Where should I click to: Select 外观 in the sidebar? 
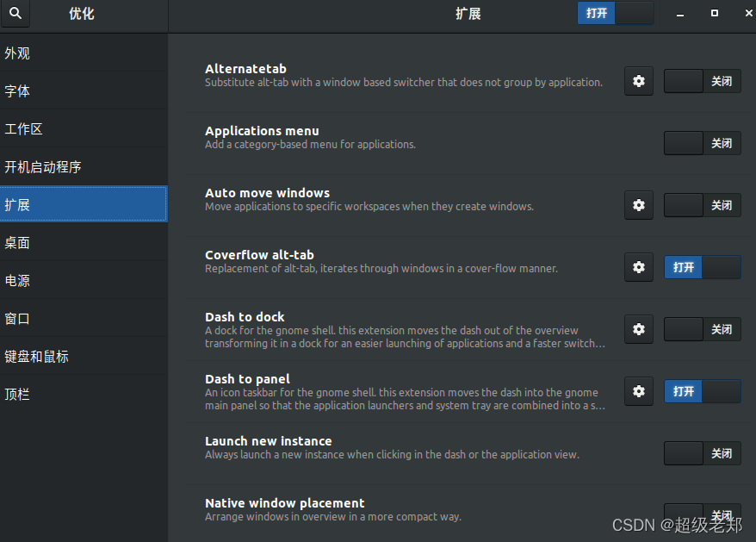tap(84, 53)
